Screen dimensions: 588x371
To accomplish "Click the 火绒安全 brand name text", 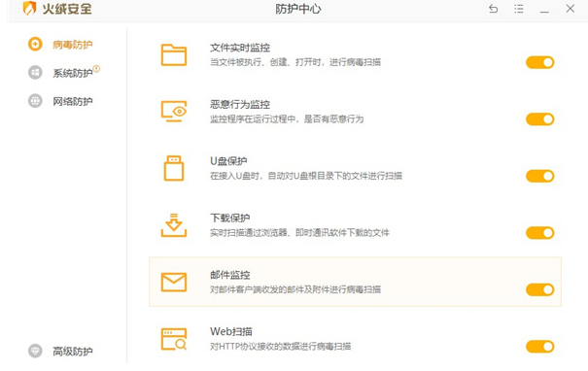I will [x=67, y=9].
